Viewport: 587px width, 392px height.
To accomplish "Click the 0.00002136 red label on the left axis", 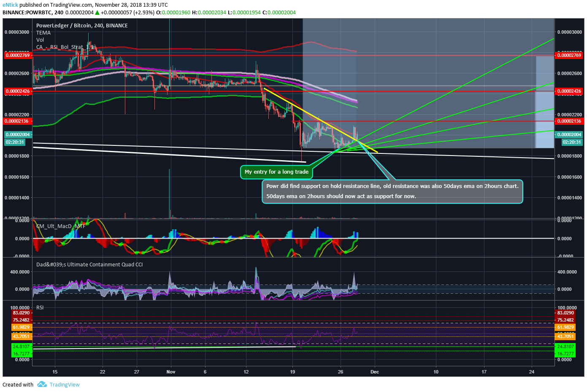I will (18, 121).
